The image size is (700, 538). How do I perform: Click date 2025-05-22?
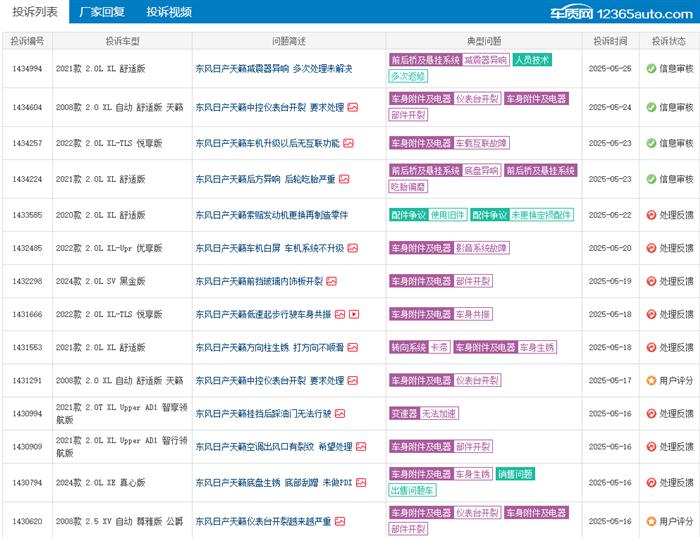point(610,215)
